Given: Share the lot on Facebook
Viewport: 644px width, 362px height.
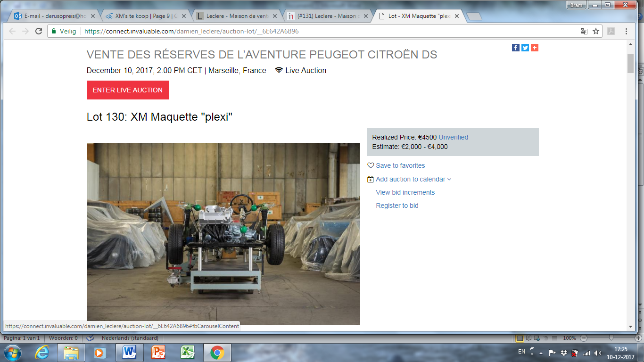Looking at the screenshot, I should point(516,48).
